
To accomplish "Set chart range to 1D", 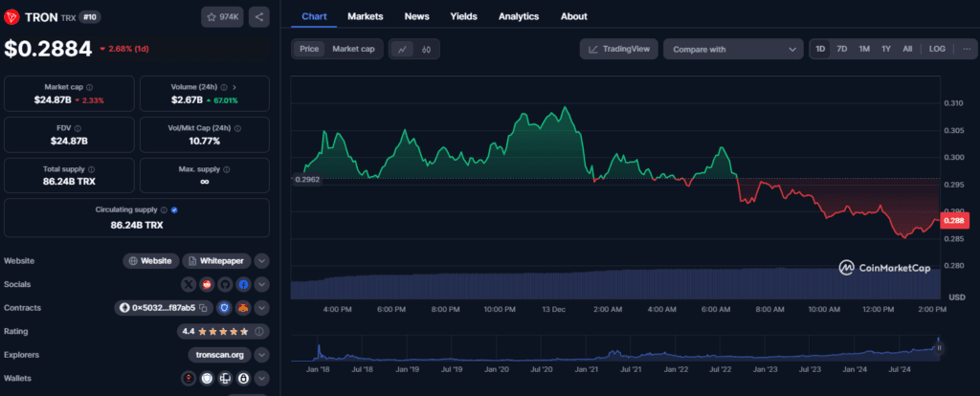I will 820,49.
